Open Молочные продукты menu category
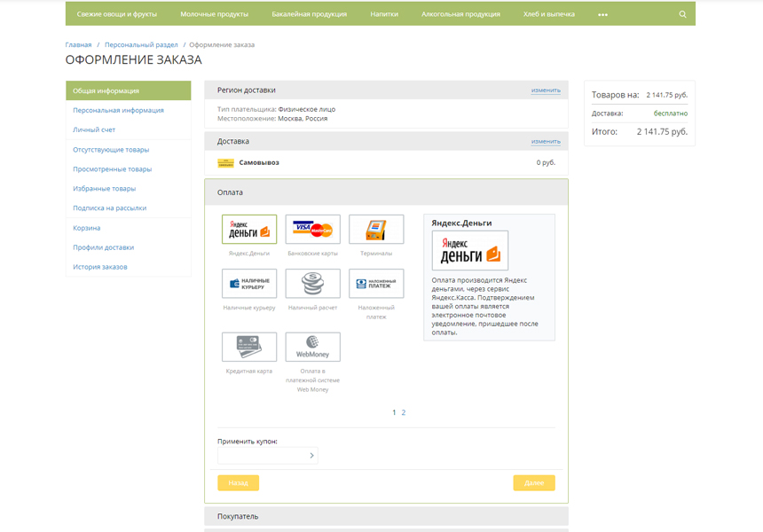This screenshot has height=532, width=763. pyautogui.click(x=214, y=14)
